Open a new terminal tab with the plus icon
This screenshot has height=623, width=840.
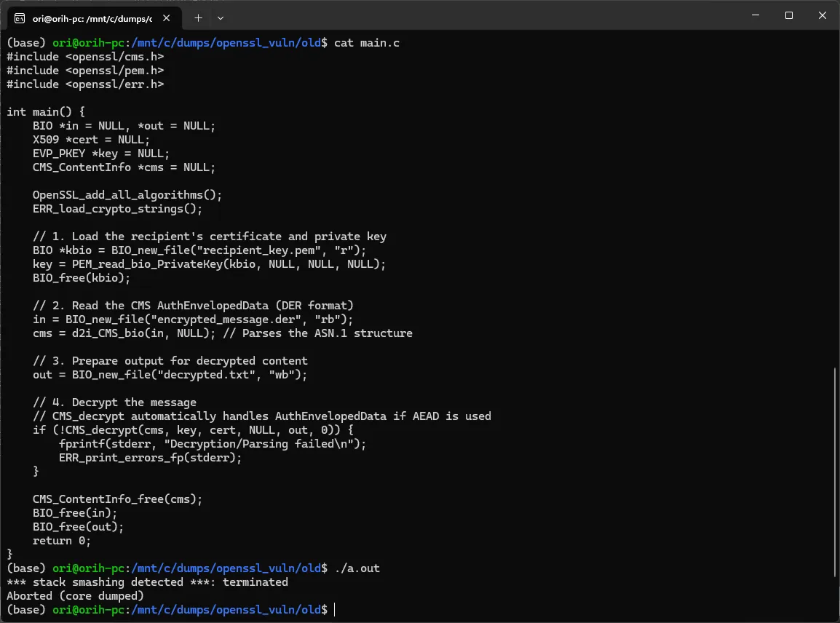tap(198, 17)
